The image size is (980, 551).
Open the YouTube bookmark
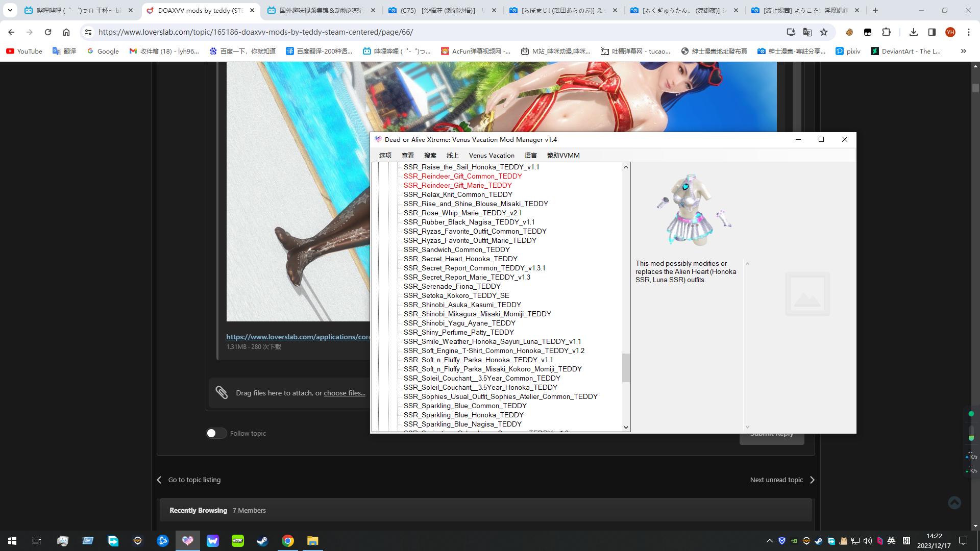(x=24, y=51)
